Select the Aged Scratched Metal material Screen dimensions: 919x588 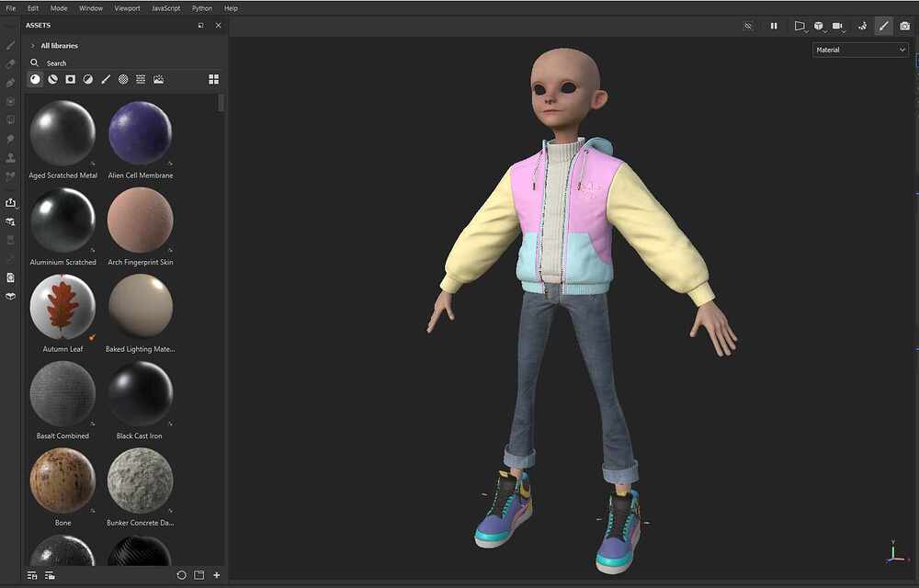click(62, 133)
